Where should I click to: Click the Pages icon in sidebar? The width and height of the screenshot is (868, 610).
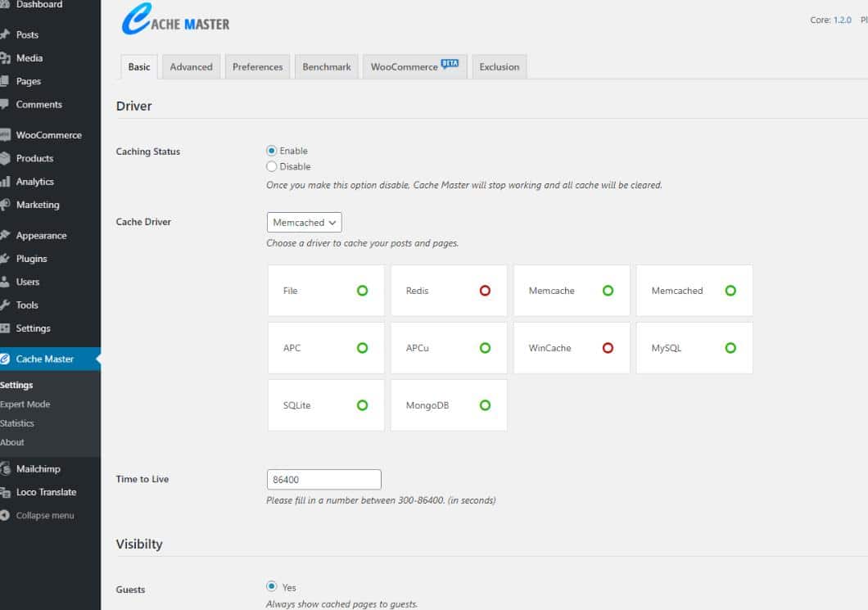click(4, 81)
